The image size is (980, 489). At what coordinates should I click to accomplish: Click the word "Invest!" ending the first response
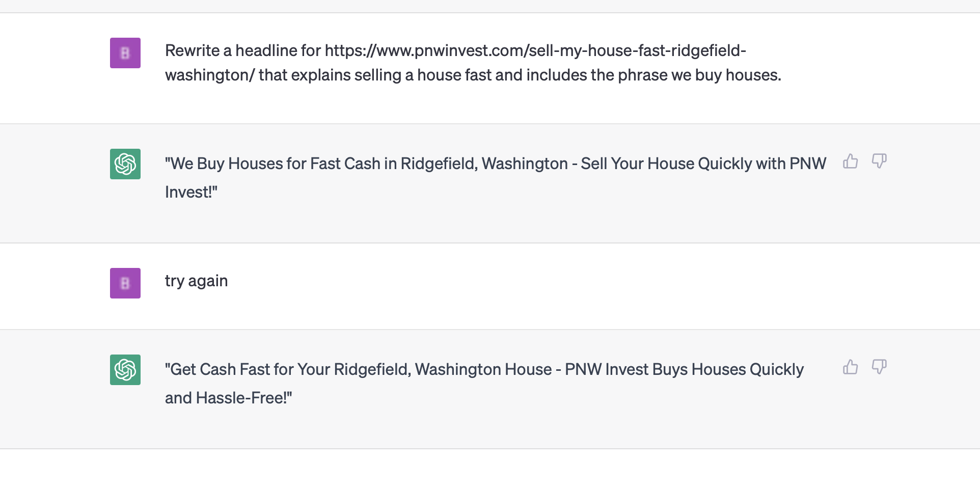[x=191, y=192]
